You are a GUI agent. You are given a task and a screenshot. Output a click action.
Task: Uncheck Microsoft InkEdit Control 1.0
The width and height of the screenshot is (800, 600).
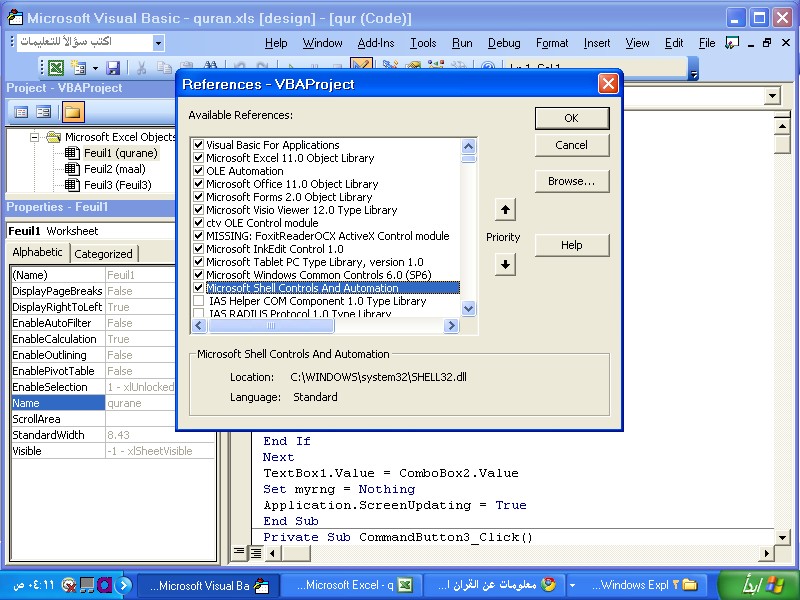click(198, 249)
